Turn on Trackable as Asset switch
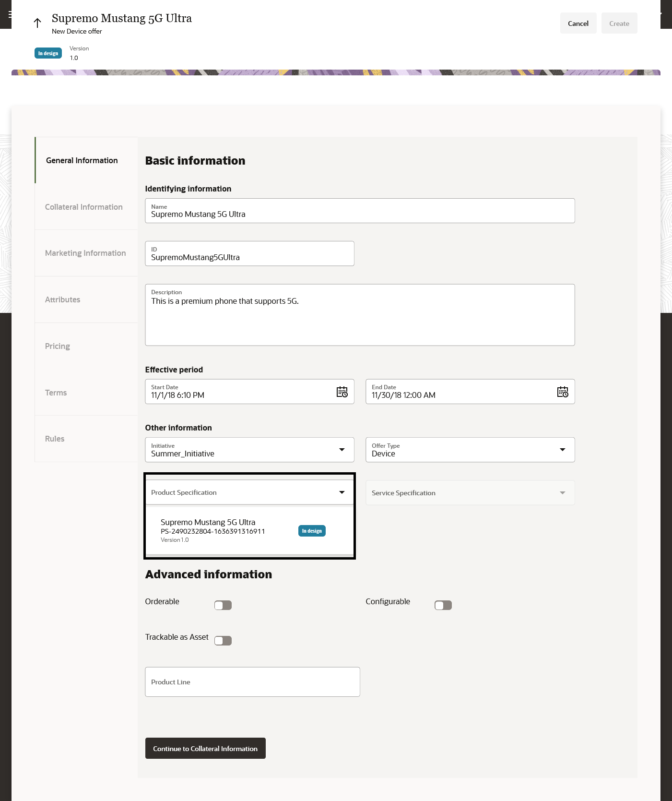Image resolution: width=672 pixels, height=801 pixels. pos(223,641)
